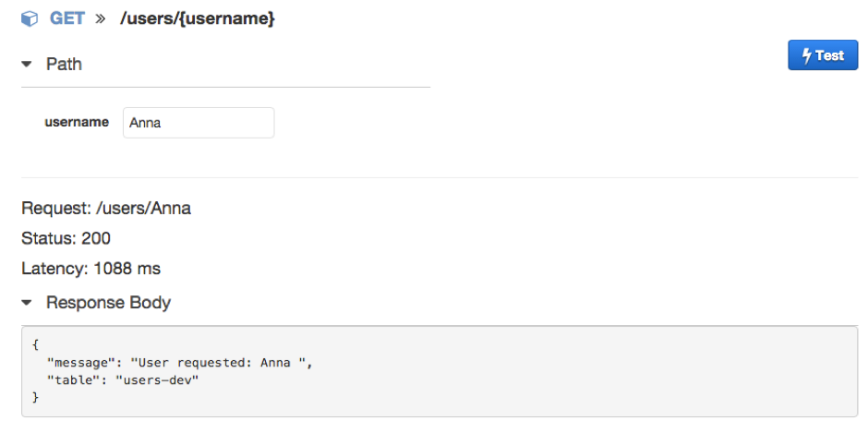The image size is (868, 433).
Task: Click the Response Body heading label
Action: tap(108, 303)
